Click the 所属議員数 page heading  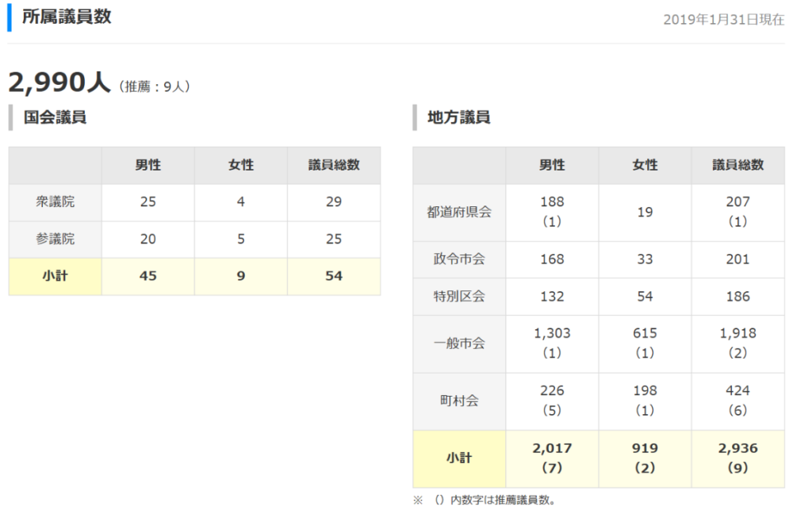point(67,17)
